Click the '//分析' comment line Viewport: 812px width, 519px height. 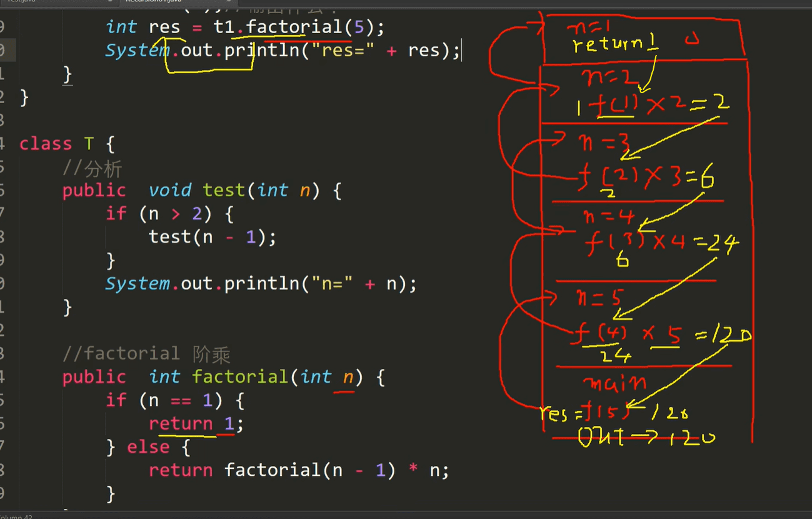(x=92, y=168)
